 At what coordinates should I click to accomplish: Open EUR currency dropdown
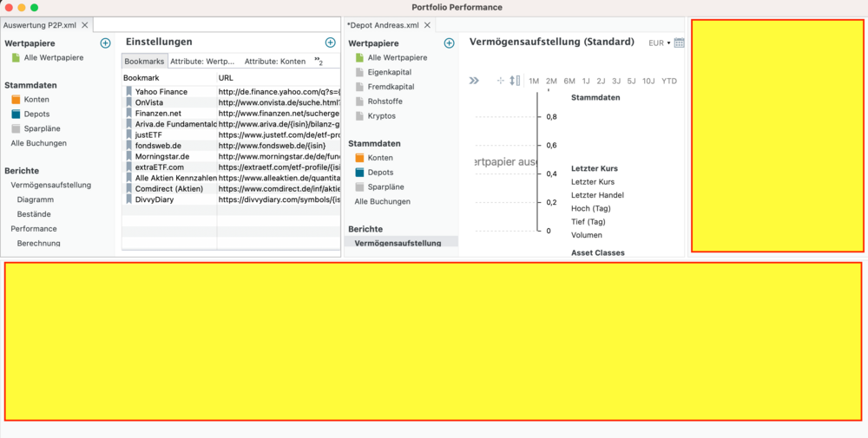[x=659, y=42]
